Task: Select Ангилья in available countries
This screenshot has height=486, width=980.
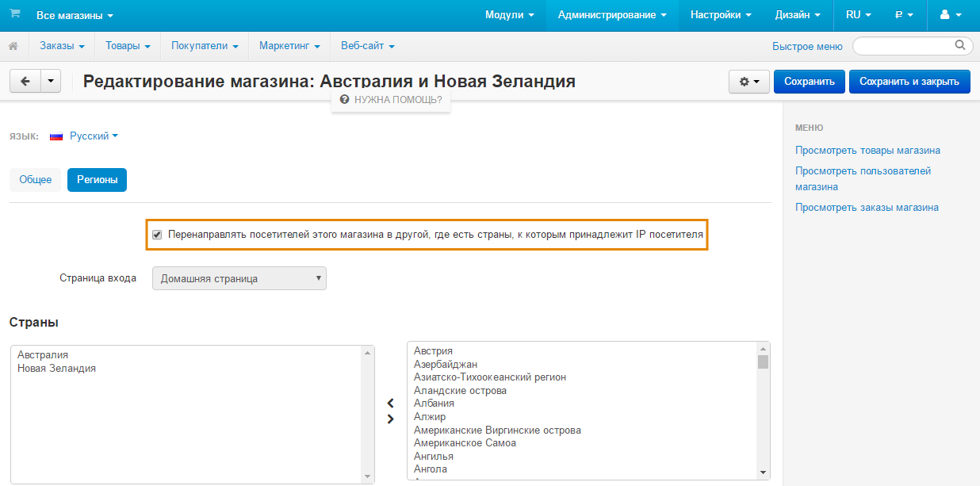Action: pos(434,456)
